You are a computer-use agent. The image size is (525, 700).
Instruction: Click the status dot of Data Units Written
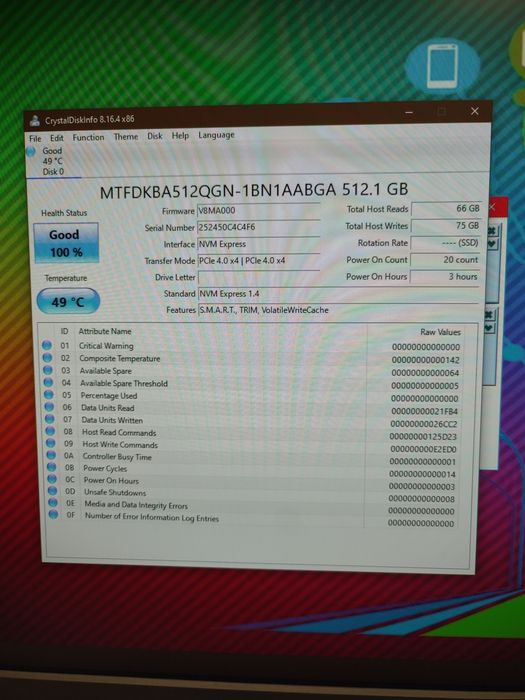pyautogui.click(x=50, y=419)
